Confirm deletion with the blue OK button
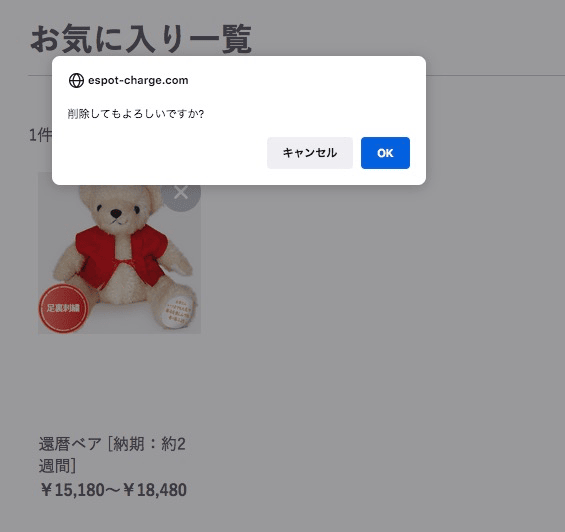565x532 pixels. 385,153
